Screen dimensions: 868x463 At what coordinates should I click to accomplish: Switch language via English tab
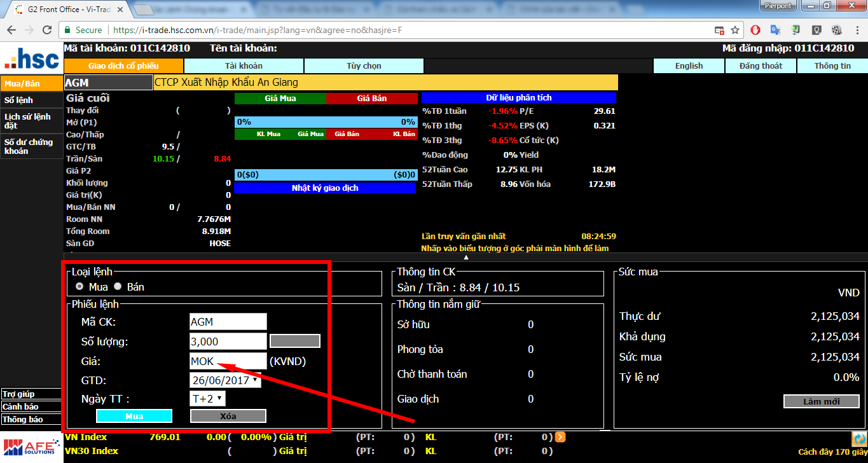point(689,66)
